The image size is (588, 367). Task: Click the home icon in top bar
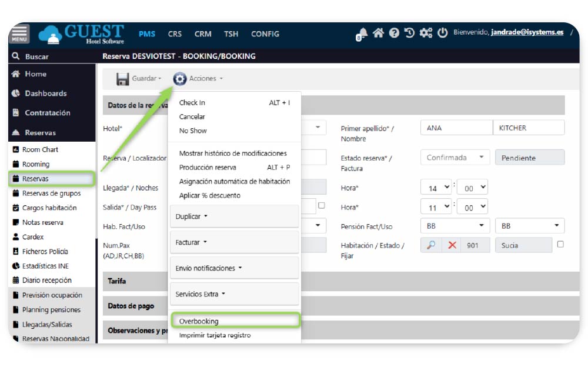click(378, 33)
